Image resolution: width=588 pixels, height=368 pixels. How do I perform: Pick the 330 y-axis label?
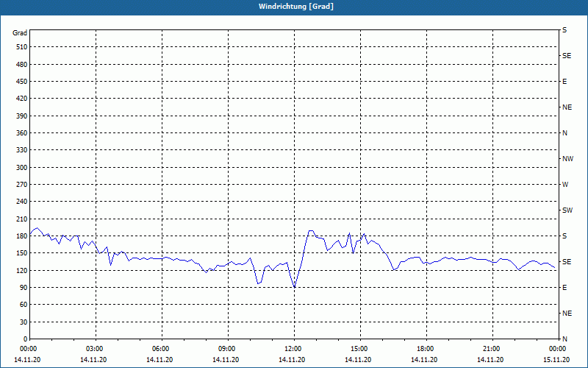click(22, 150)
